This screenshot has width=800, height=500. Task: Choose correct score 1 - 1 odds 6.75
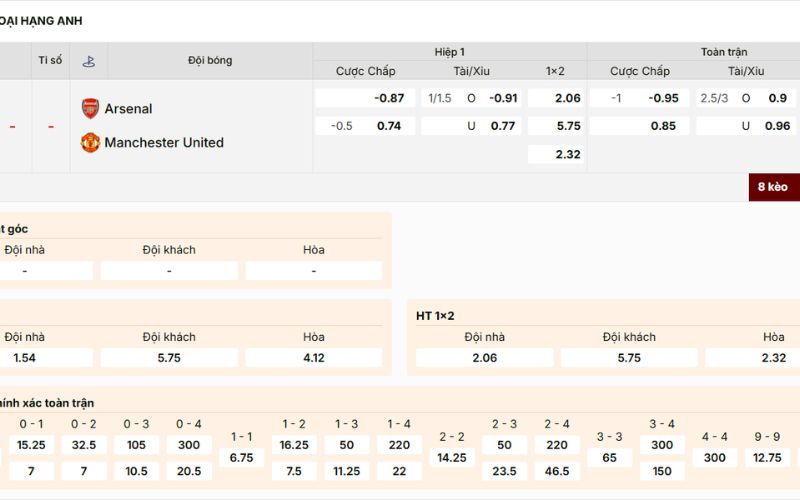[x=241, y=457]
